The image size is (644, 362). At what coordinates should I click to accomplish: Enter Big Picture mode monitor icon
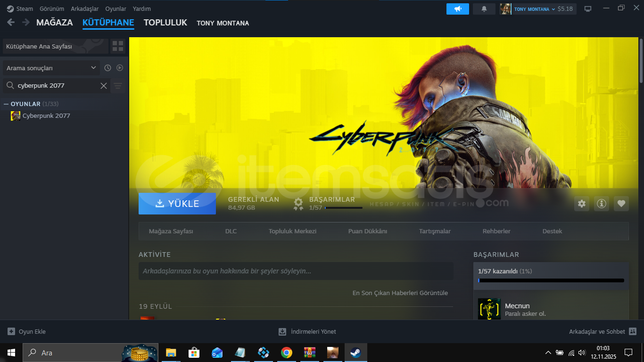coord(587,9)
